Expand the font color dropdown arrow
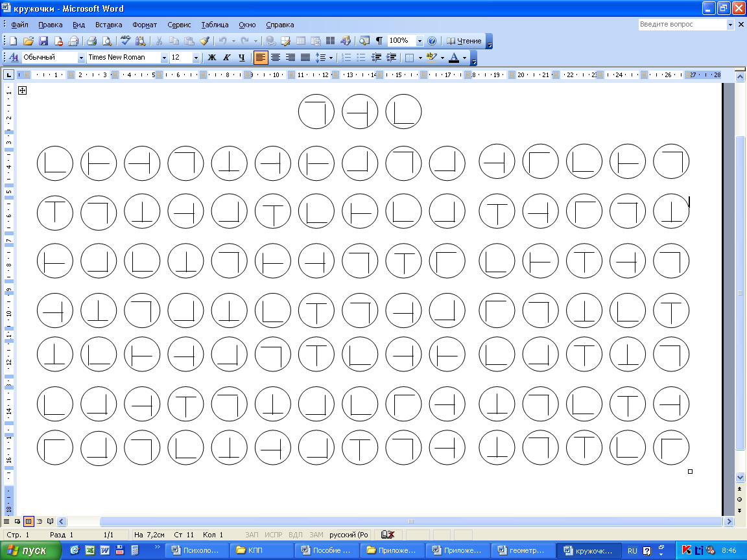Viewport: 747px width, 560px height. (x=464, y=58)
